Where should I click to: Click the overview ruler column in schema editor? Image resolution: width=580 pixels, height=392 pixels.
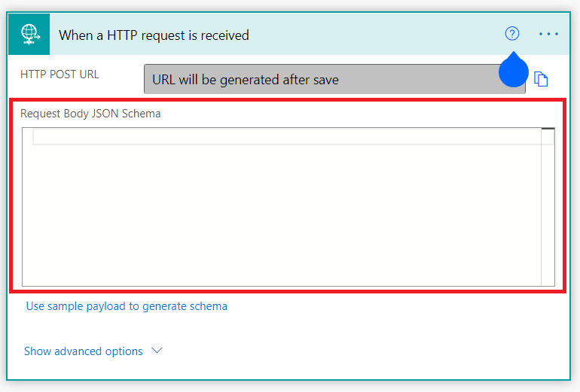tap(548, 207)
